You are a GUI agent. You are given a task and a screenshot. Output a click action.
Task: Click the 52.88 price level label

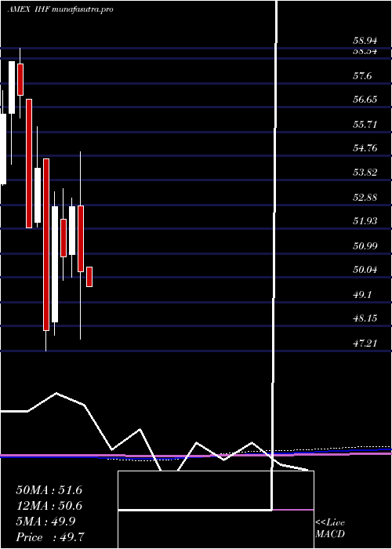coord(365,198)
